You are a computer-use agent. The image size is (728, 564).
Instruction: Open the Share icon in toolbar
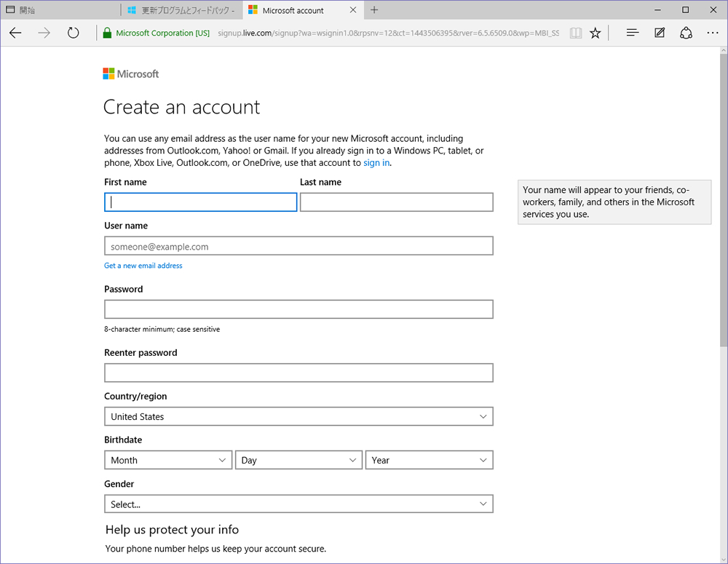point(687,33)
